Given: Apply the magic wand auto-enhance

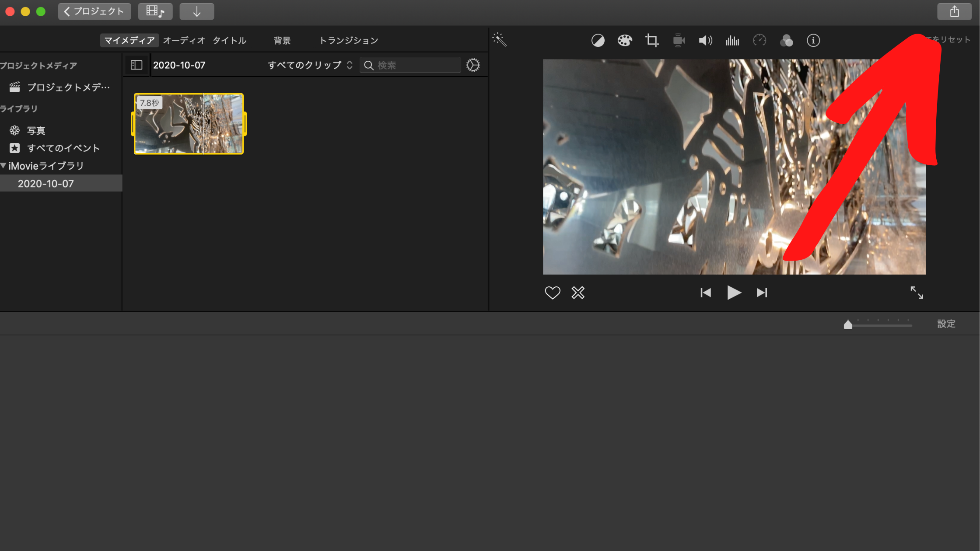Looking at the screenshot, I should pyautogui.click(x=499, y=39).
